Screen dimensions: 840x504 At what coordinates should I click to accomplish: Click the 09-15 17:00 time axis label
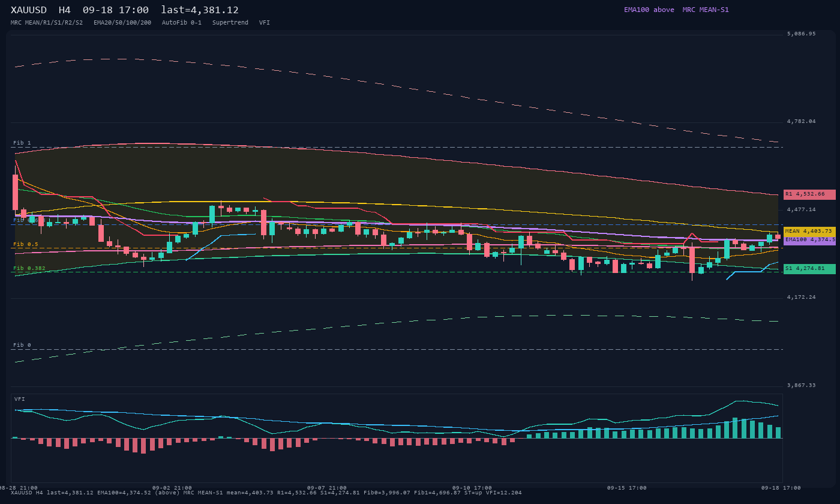[627, 488]
